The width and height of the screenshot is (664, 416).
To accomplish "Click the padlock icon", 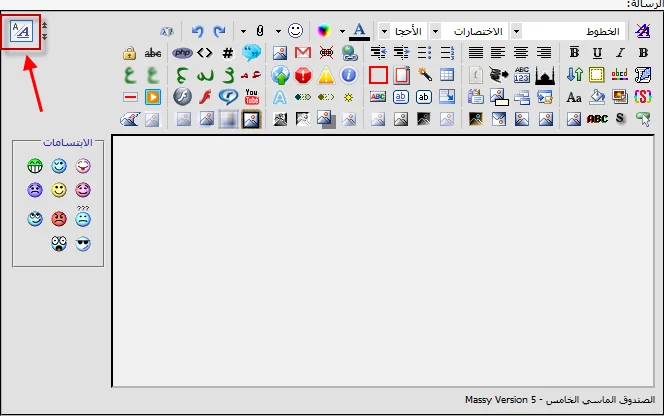I will (129, 53).
